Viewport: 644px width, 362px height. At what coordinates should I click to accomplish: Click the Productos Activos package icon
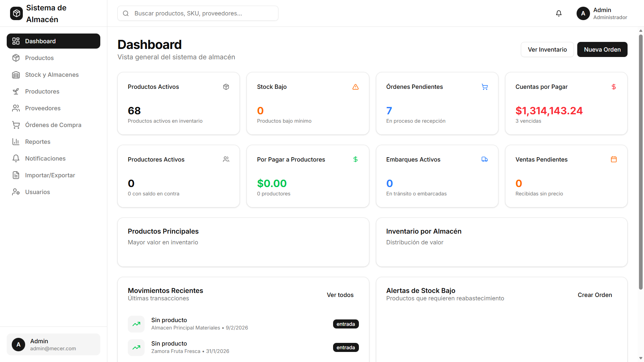coord(226,87)
